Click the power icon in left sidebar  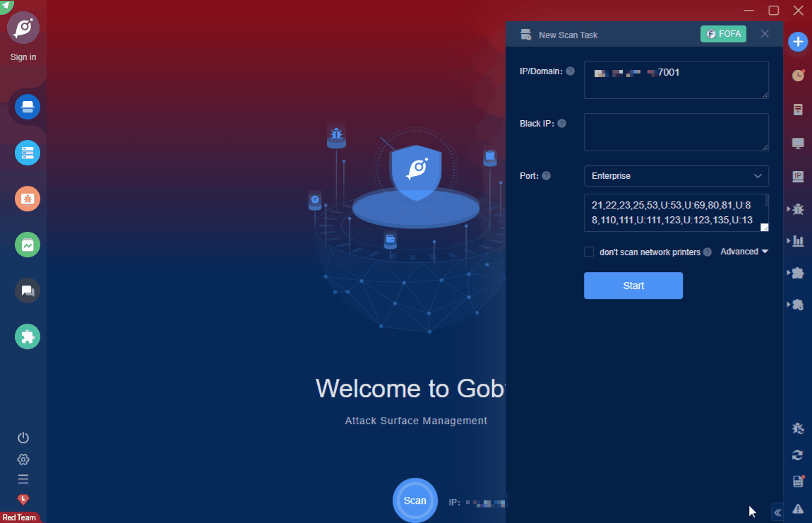pyautogui.click(x=23, y=437)
